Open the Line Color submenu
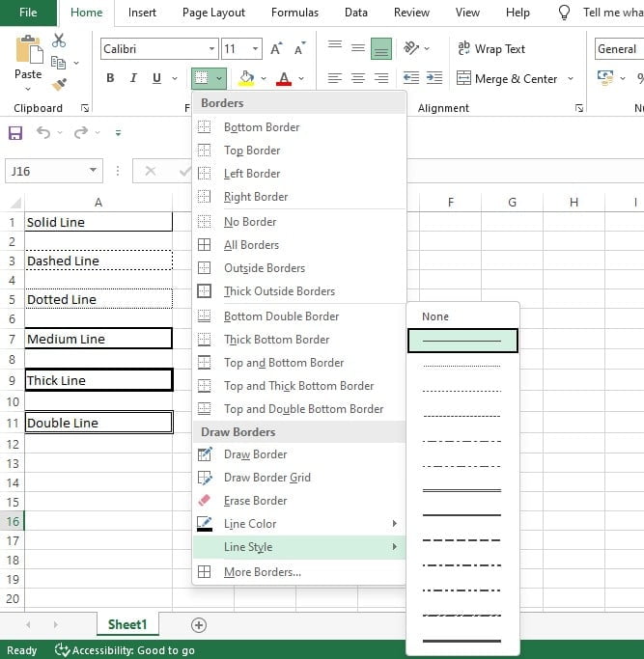The height and width of the screenshot is (659, 644). (x=299, y=524)
